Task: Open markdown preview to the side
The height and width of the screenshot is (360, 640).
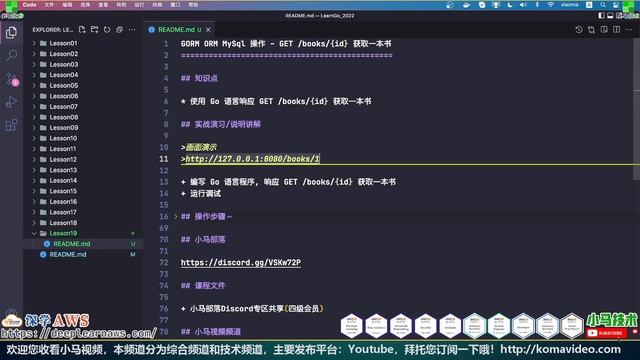Action: click(x=604, y=30)
